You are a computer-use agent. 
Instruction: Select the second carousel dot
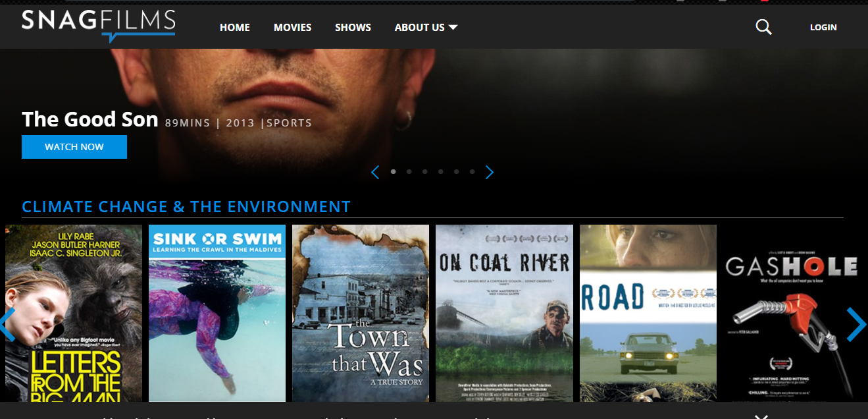point(409,171)
